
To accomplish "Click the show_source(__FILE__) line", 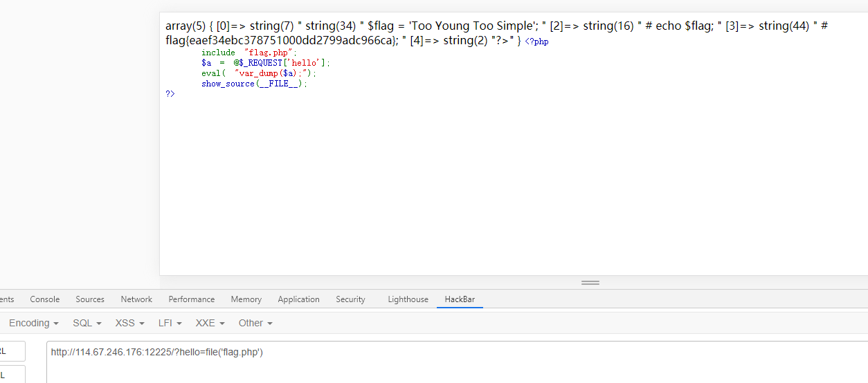I will click(254, 84).
